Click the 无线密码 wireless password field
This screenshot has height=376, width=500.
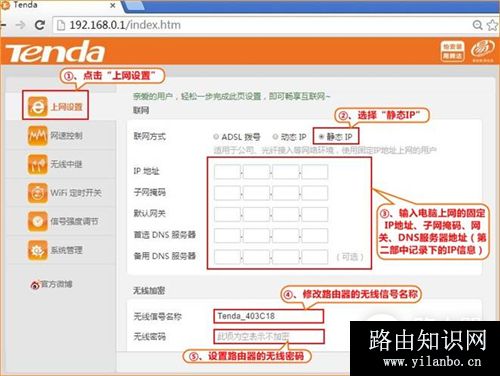[268, 336]
